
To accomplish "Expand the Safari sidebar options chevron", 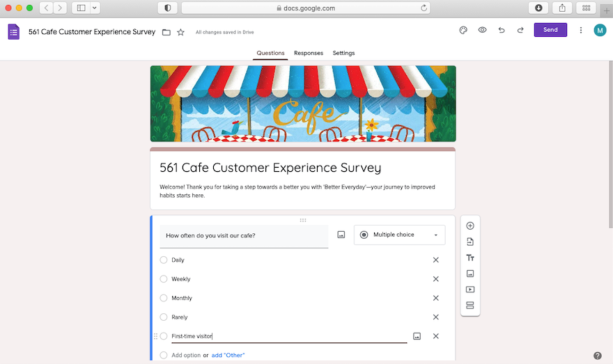I will 95,8.
